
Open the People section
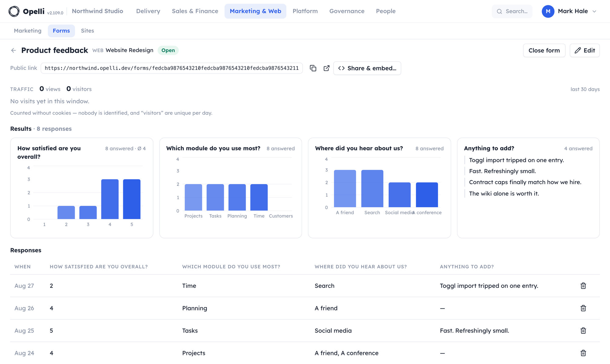pyautogui.click(x=386, y=11)
